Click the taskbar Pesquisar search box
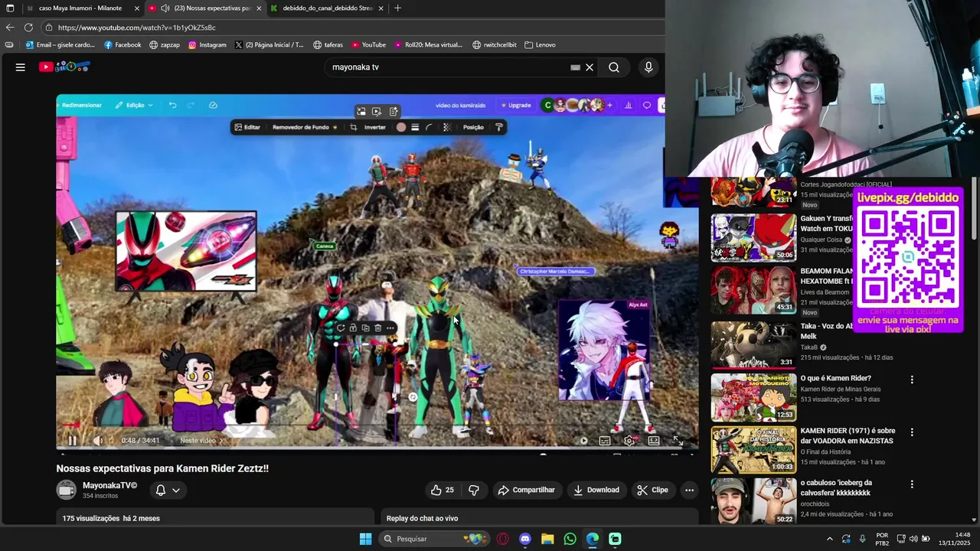Viewport: 980px width, 551px height. (435, 539)
